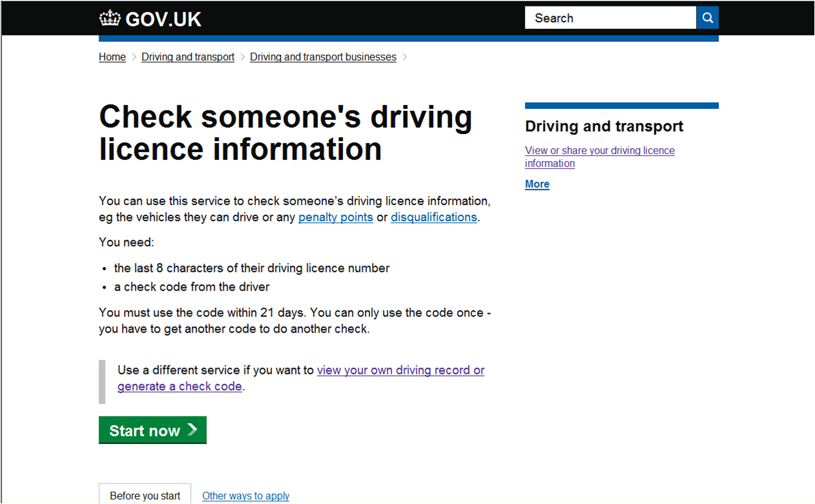Select the Before you start tab
This screenshot has height=504, width=815.
click(x=145, y=496)
